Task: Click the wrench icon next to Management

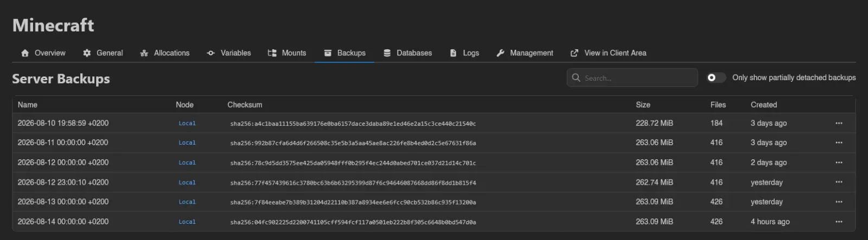Action: pos(500,53)
